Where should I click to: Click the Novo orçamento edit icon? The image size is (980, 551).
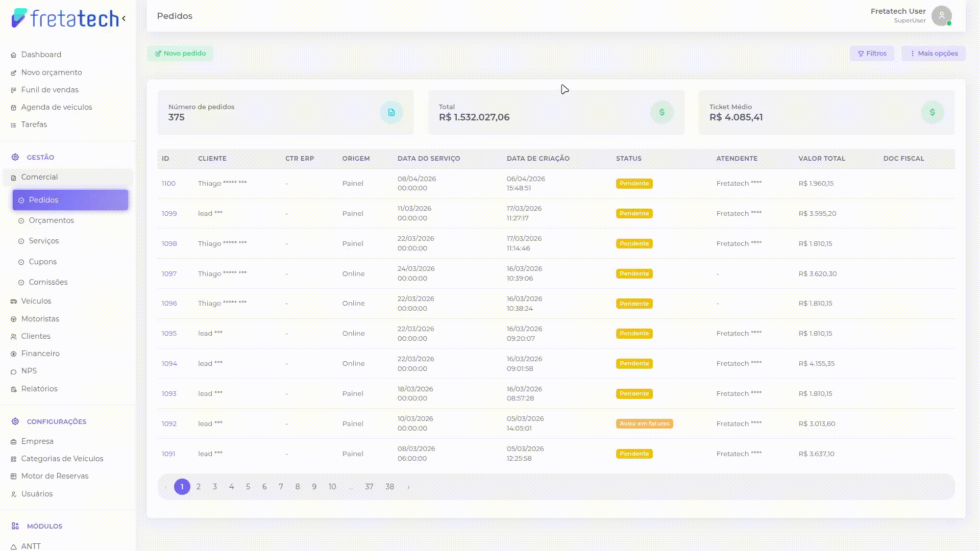click(x=14, y=73)
